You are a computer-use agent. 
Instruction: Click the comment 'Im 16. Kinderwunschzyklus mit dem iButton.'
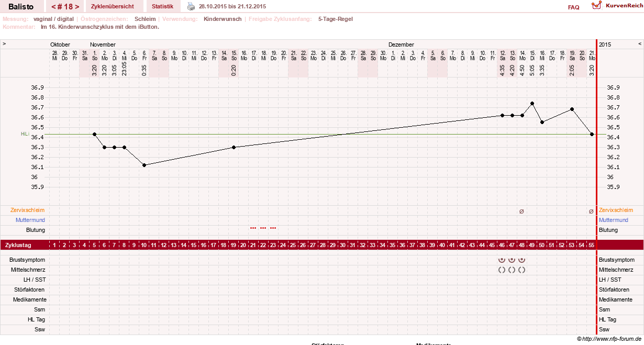[100, 27]
